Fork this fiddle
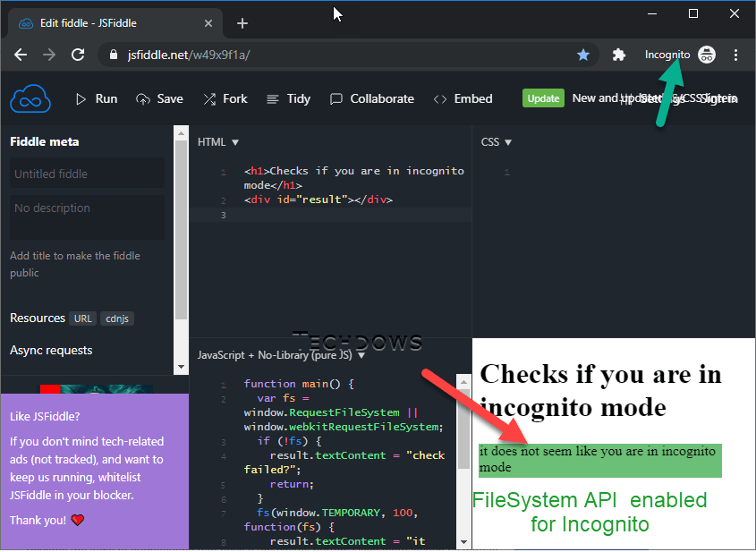Viewport: 756px width, 552px height. pos(225,98)
